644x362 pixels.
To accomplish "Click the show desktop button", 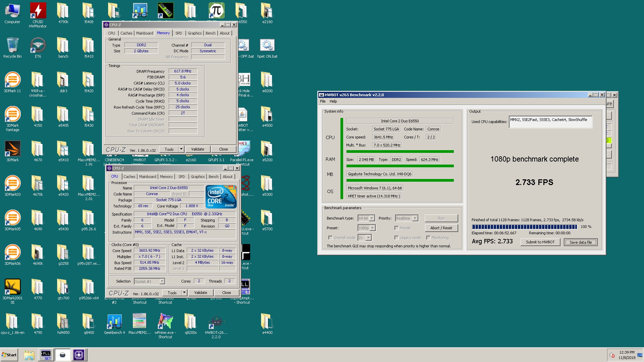I will click(641, 355).
